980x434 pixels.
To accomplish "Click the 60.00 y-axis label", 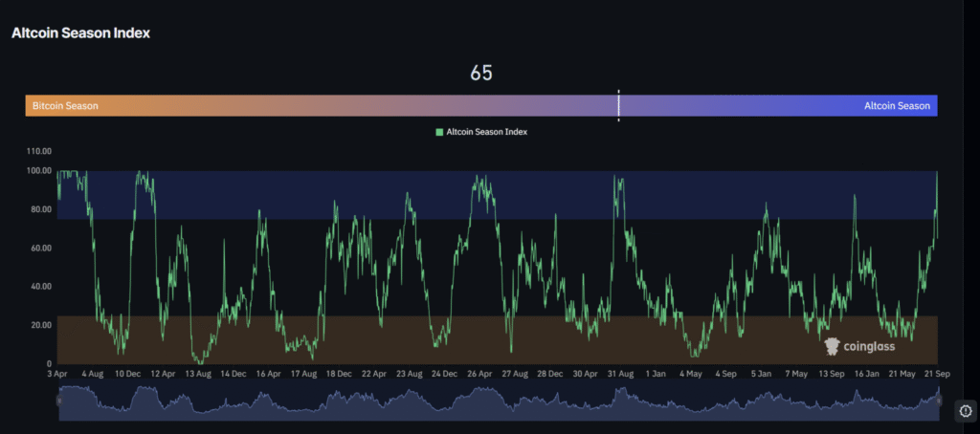I will click(40, 249).
